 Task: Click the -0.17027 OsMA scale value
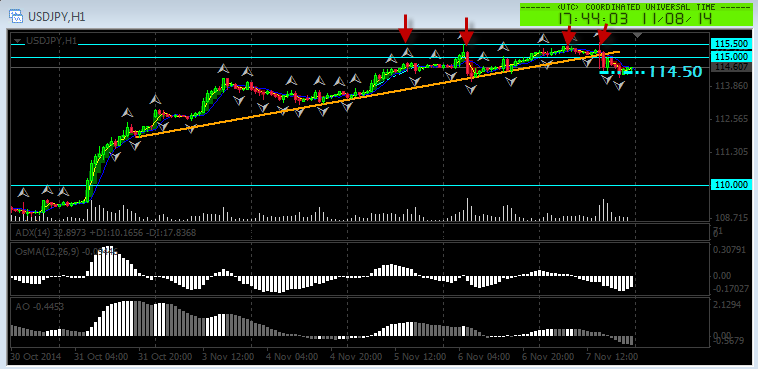point(730,289)
